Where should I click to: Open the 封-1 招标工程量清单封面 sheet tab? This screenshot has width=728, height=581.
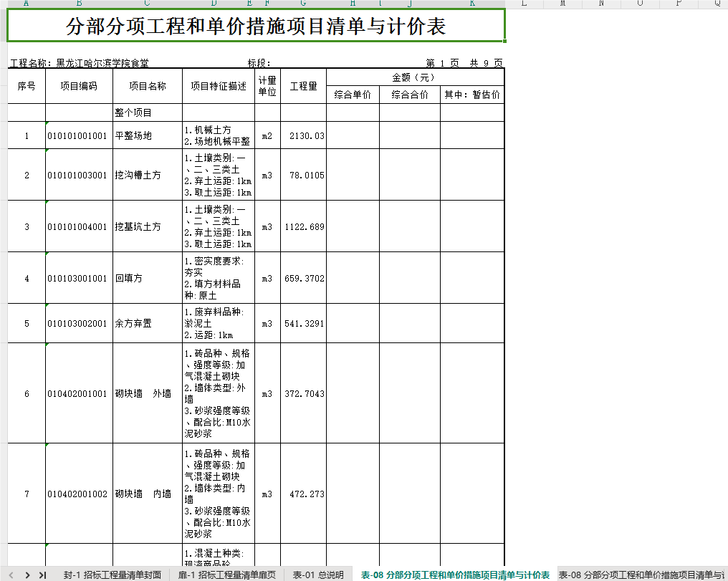tap(112, 575)
